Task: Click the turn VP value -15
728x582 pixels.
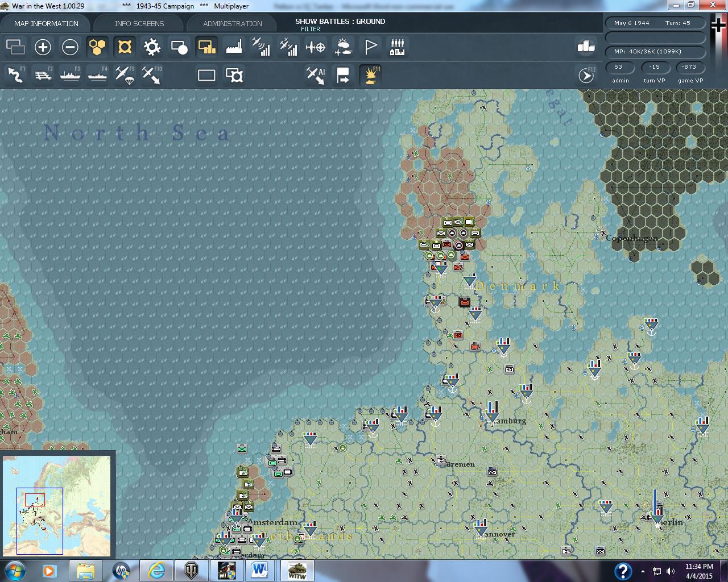Action: pyautogui.click(x=655, y=67)
